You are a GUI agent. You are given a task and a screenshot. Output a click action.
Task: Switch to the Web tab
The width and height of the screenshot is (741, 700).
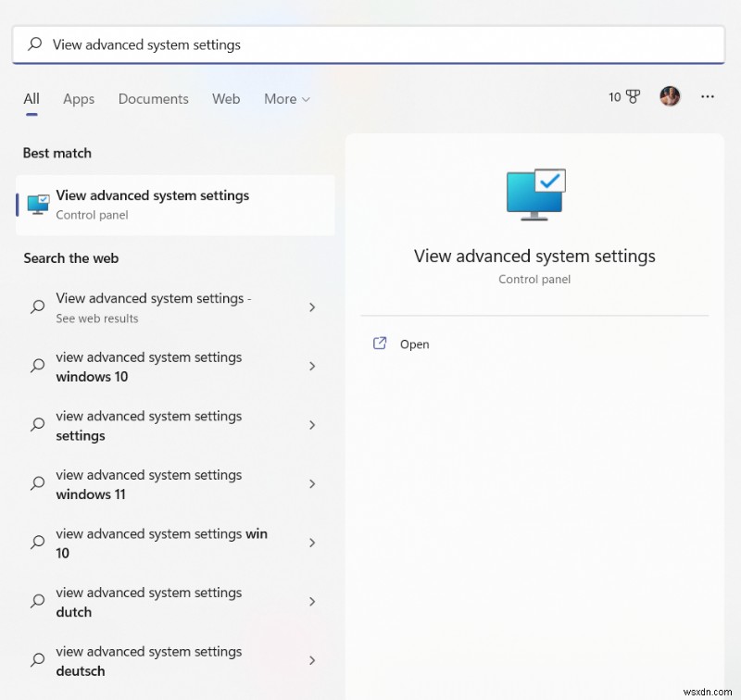[x=226, y=99]
